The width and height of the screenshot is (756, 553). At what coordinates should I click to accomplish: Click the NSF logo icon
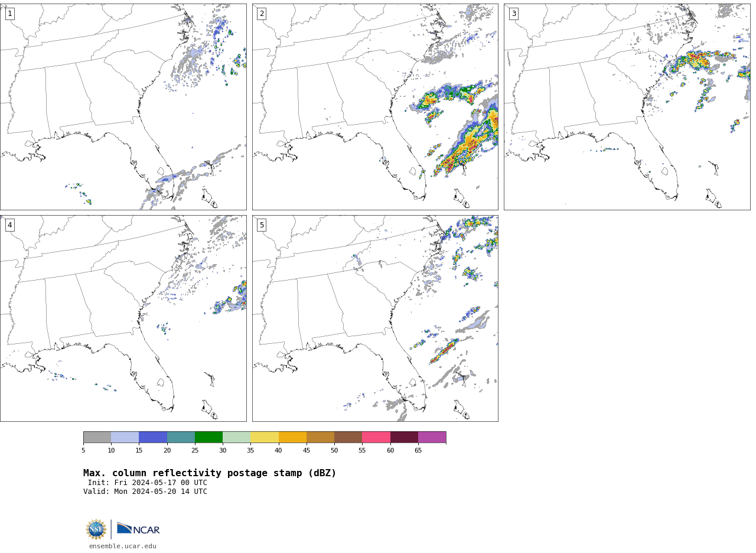96,529
